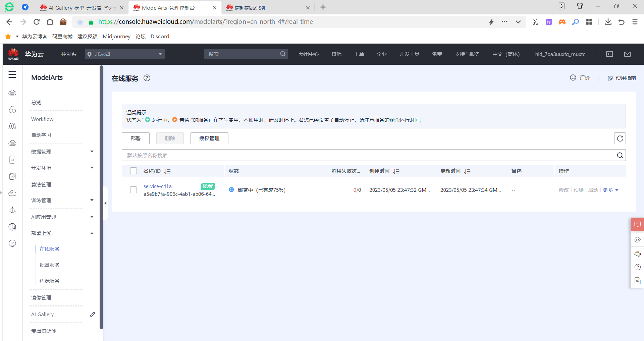The width and height of the screenshot is (644, 341).
Task: Click the red feedback chat icon on right edge
Action: 637,224
